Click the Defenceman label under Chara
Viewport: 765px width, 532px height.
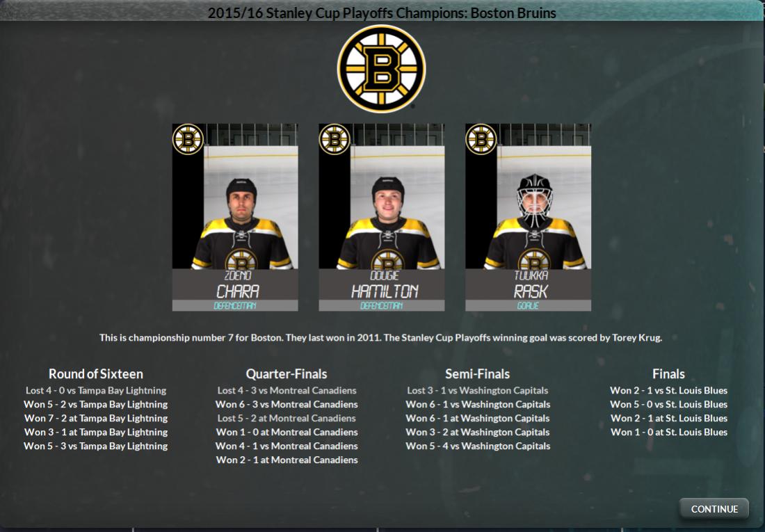click(235, 305)
